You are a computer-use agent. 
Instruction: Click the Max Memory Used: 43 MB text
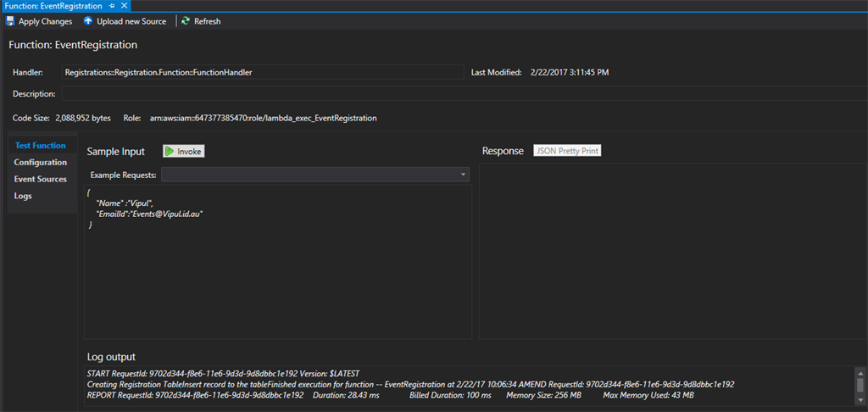[x=648, y=395]
